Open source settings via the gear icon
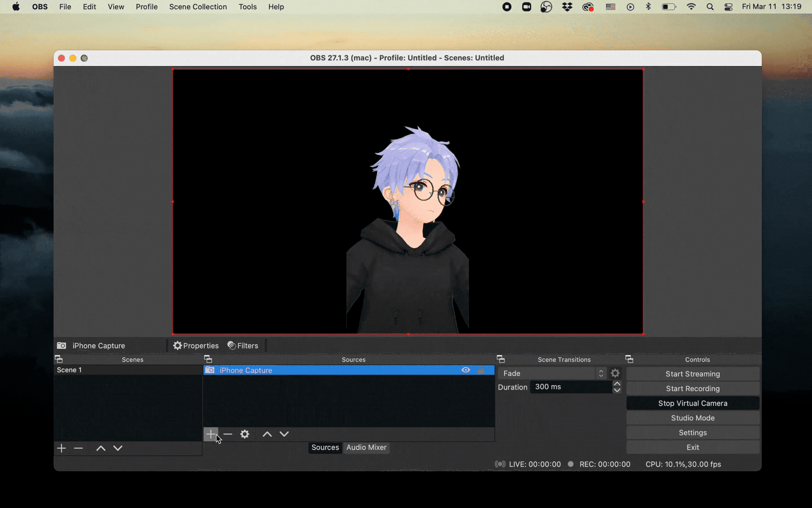This screenshot has height=508, width=812. point(245,434)
